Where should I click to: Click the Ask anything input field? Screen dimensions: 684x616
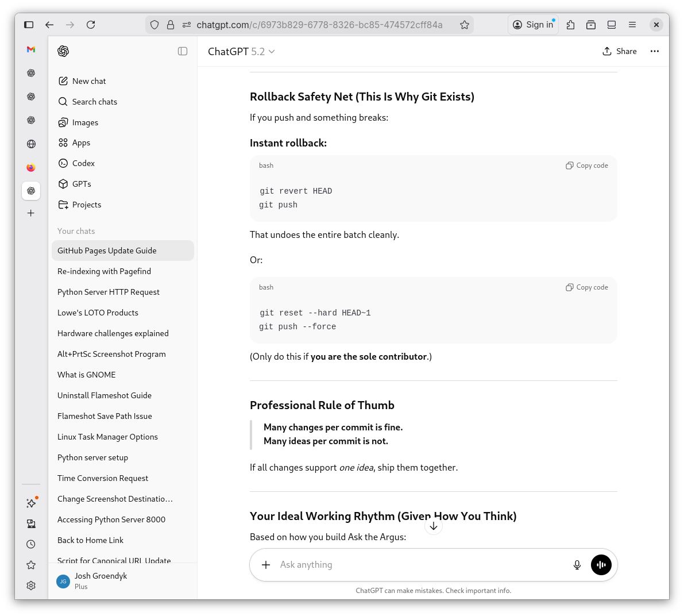tap(402, 565)
